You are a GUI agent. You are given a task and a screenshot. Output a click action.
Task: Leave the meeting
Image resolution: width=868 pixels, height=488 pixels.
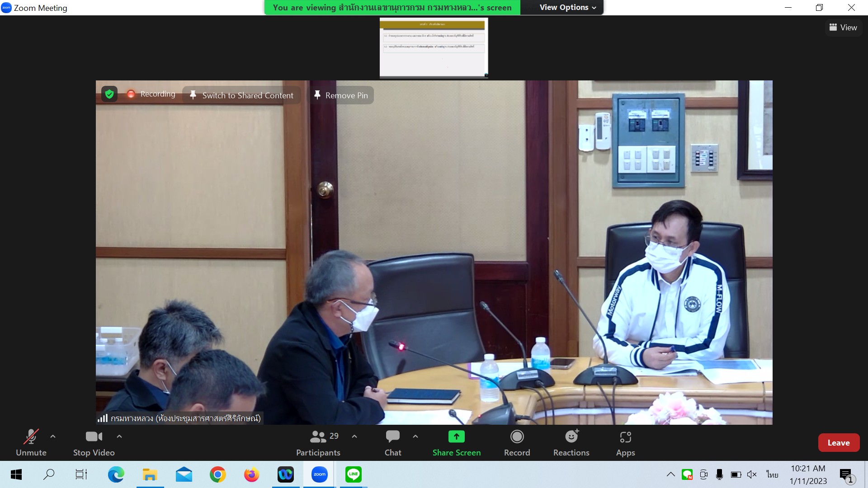coord(838,443)
